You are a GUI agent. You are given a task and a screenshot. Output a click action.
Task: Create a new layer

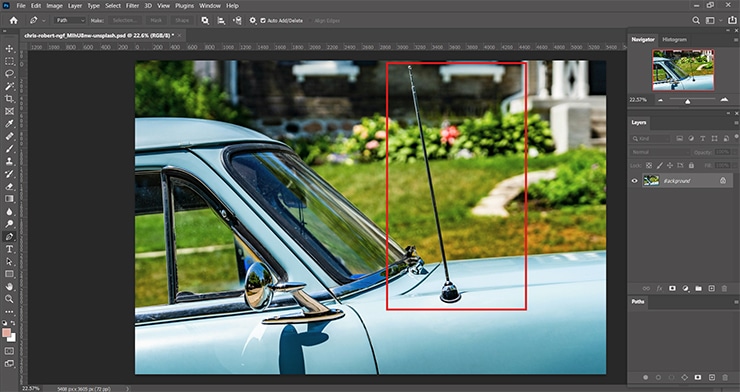pos(712,288)
